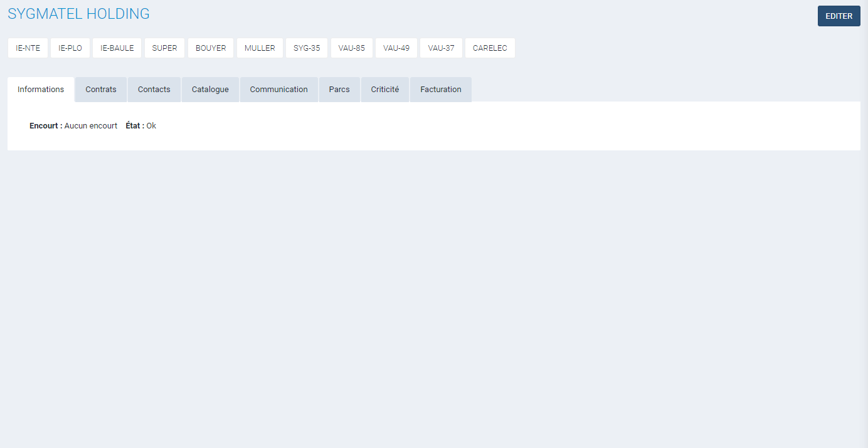This screenshot has height=448, width=868.
Task: Click the VAU-37 entity button
Action: [x=442, y=48]
